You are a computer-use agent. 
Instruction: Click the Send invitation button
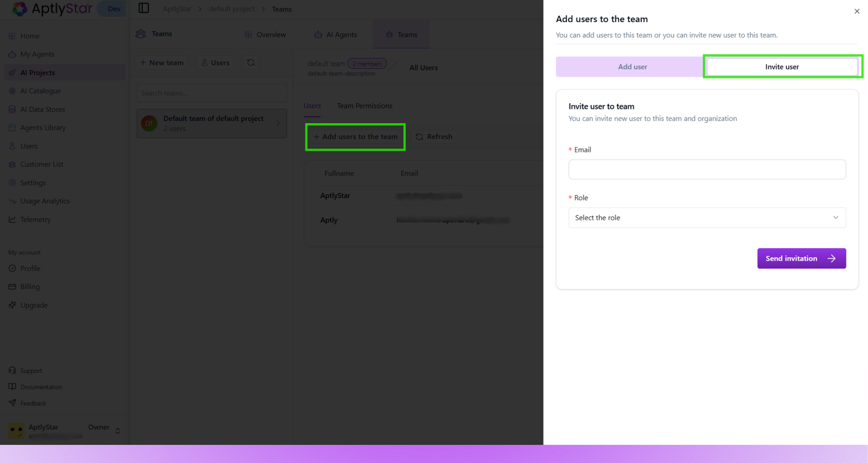pos(801,258)
